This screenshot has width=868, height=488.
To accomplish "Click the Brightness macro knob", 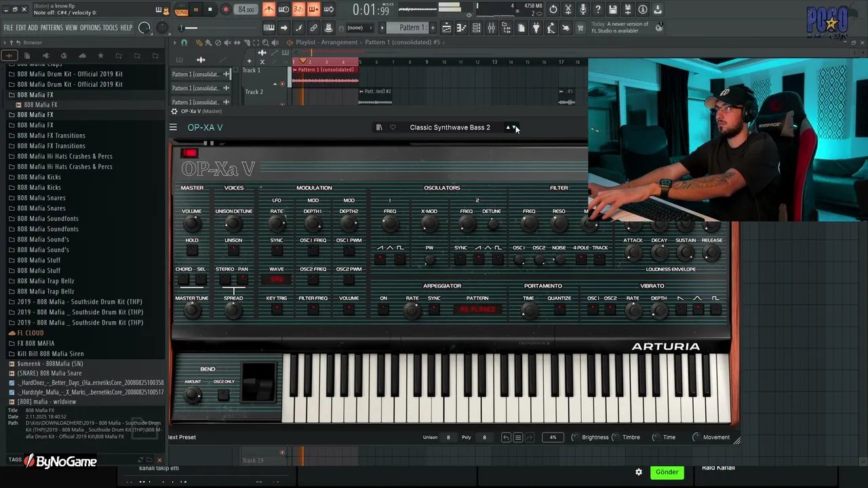I will click(576, 437).
